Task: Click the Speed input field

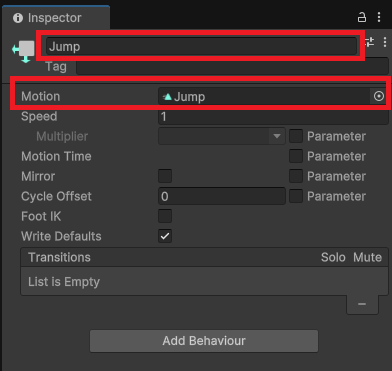Action: coord(273,116)
